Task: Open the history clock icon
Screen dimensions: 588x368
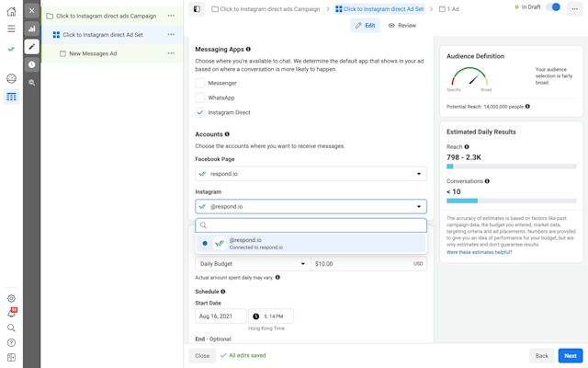Action: 32,64
